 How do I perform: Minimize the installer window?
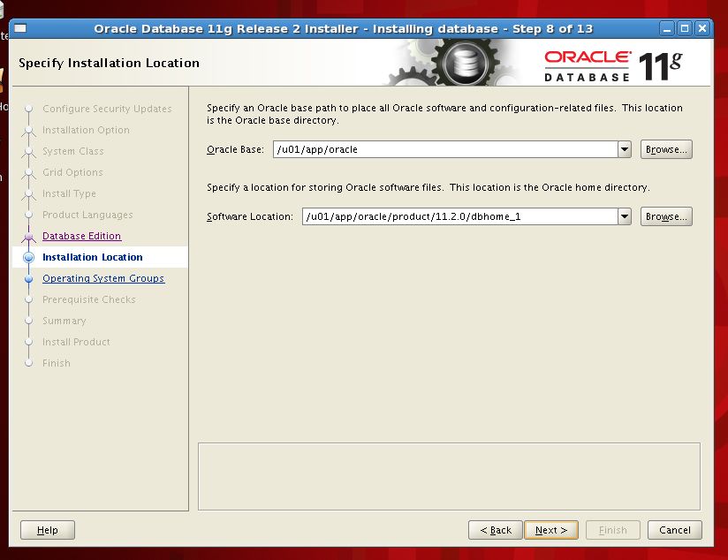tap(668, 28)
